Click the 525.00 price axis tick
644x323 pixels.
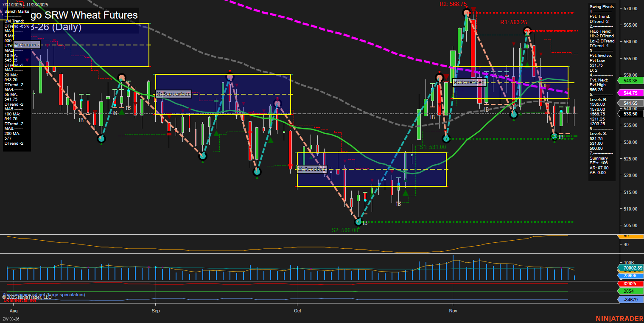(631, 159)
